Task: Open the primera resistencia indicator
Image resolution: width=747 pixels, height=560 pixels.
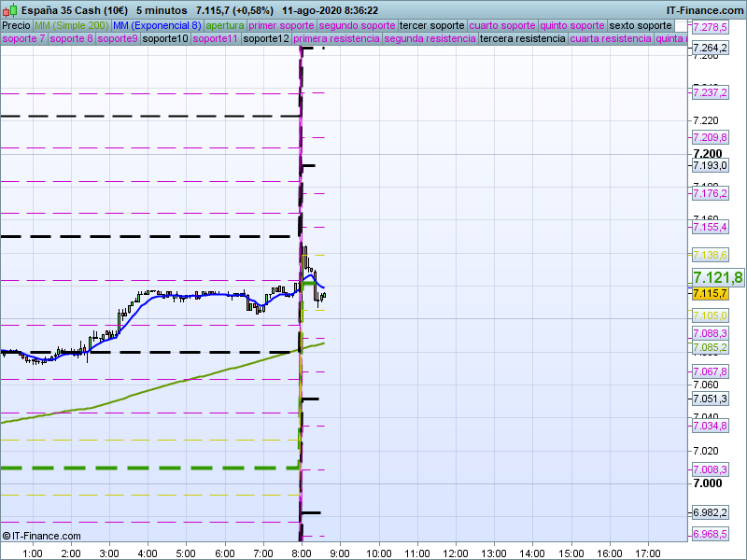Action: [336, 39]
